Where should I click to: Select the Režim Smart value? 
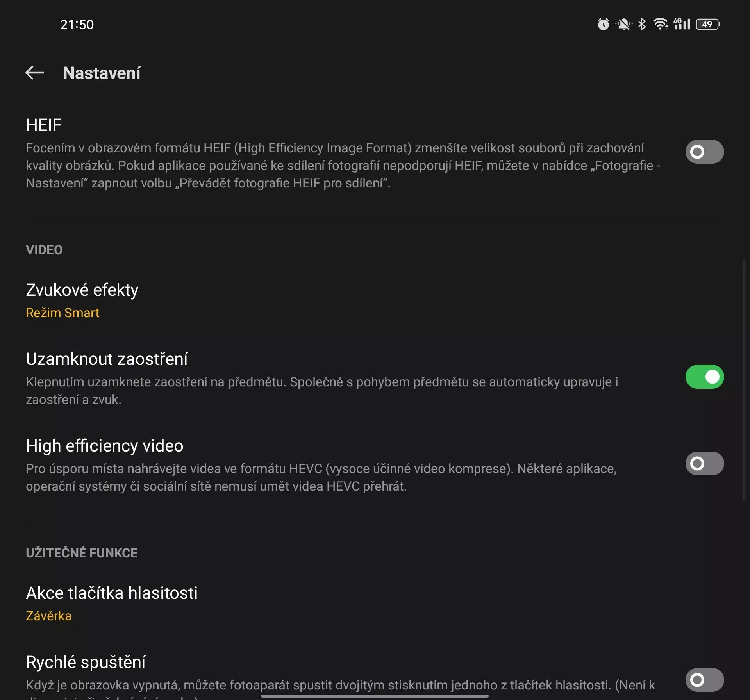click(x=62, y=312)
